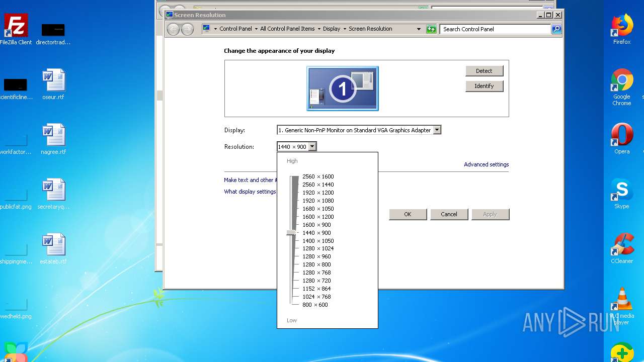Click the search magnifier icon
This screenshot has height=362, width=644.
556,29
